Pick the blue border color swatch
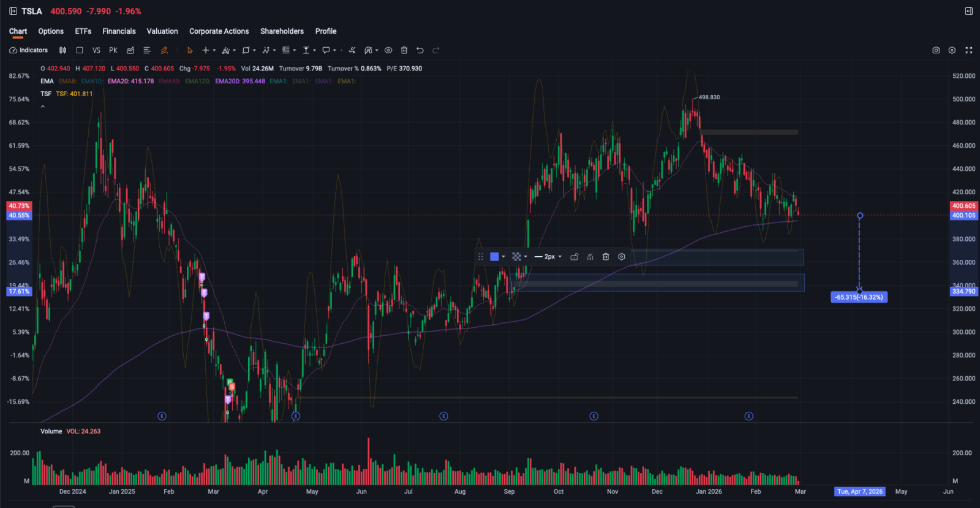This screenshot has width=980, height=508. click(494, 257)
